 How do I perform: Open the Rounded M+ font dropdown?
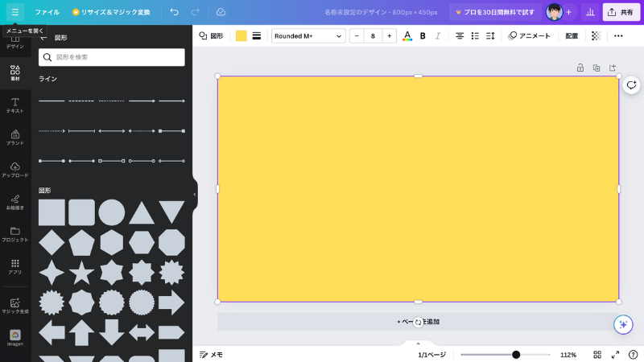point(308,36)
